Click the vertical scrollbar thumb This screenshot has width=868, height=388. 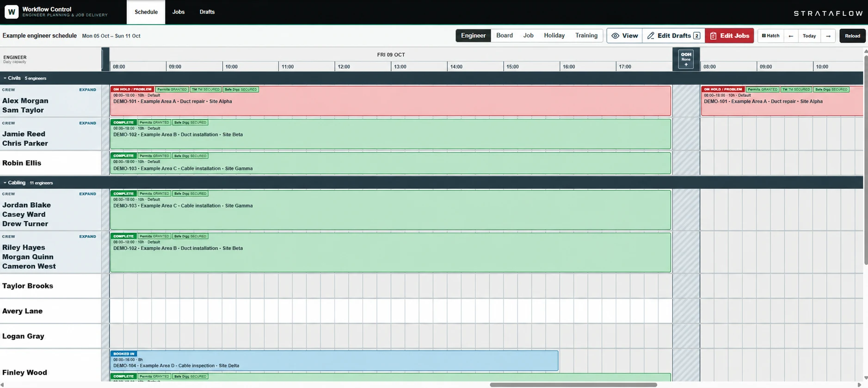866,160
